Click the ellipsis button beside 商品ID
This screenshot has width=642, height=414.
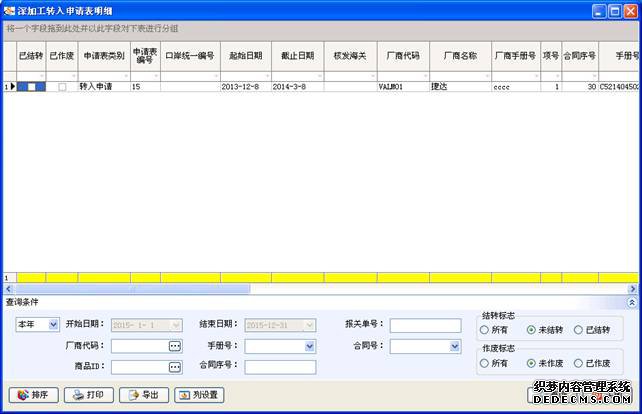click(175, 367)
